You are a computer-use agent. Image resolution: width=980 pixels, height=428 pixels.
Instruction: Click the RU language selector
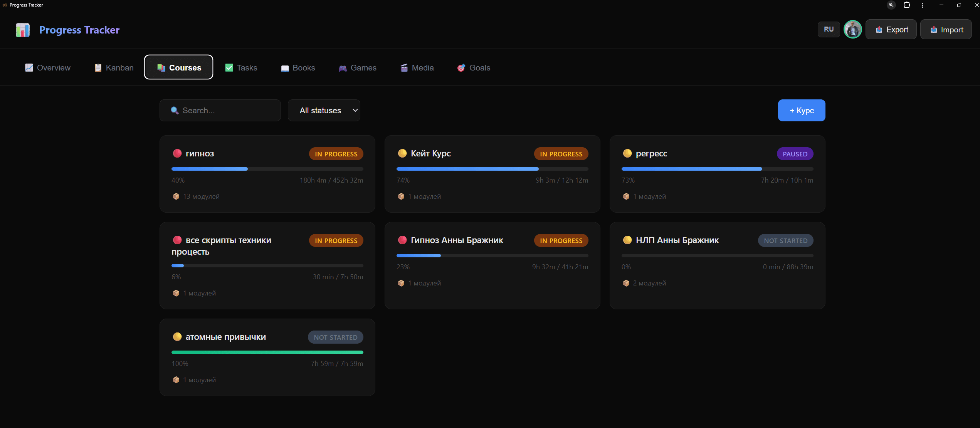[x=828, y=29]
